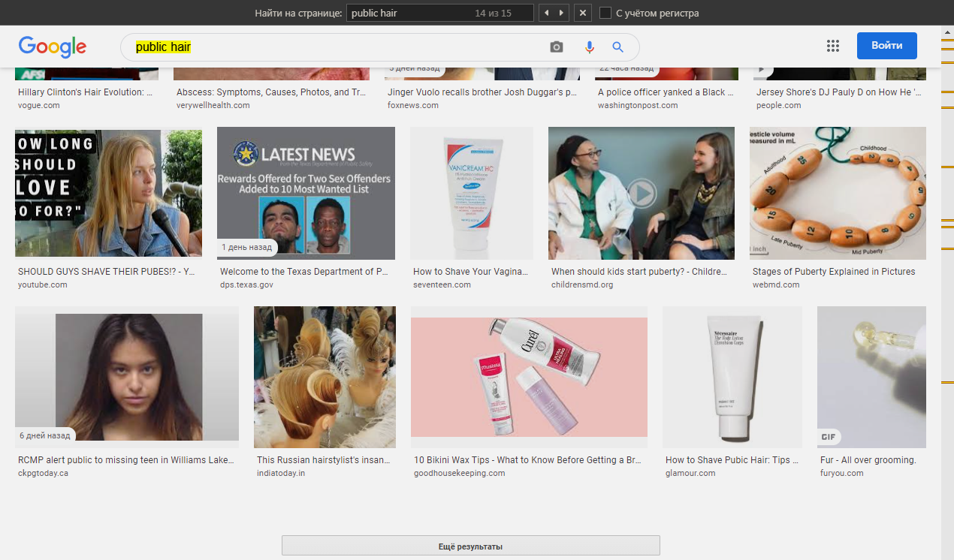Image resolution: width=954 pixels, height=560 pixels.
Task: Click webmd.com source text
Action: [776, 285]
